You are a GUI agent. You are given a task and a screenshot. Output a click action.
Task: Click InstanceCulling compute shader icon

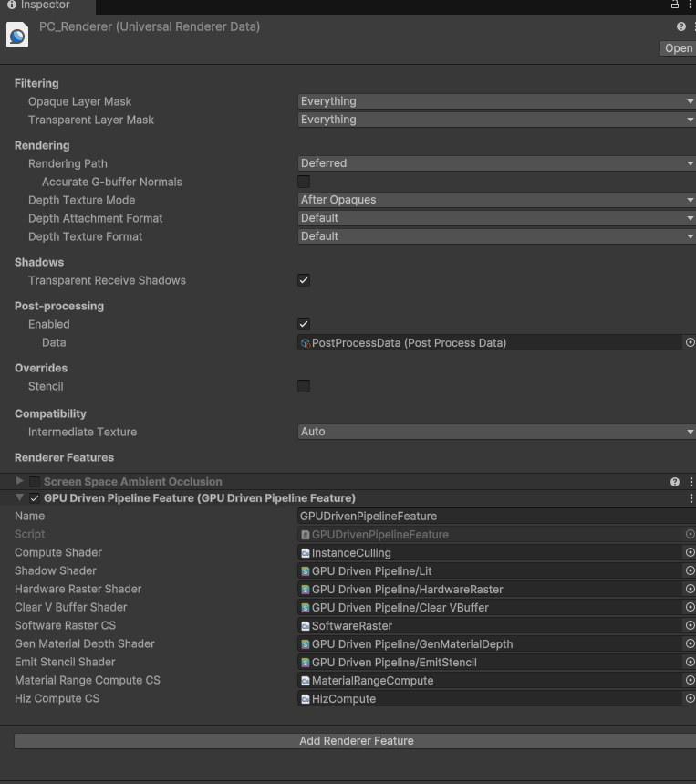(306, 553)
